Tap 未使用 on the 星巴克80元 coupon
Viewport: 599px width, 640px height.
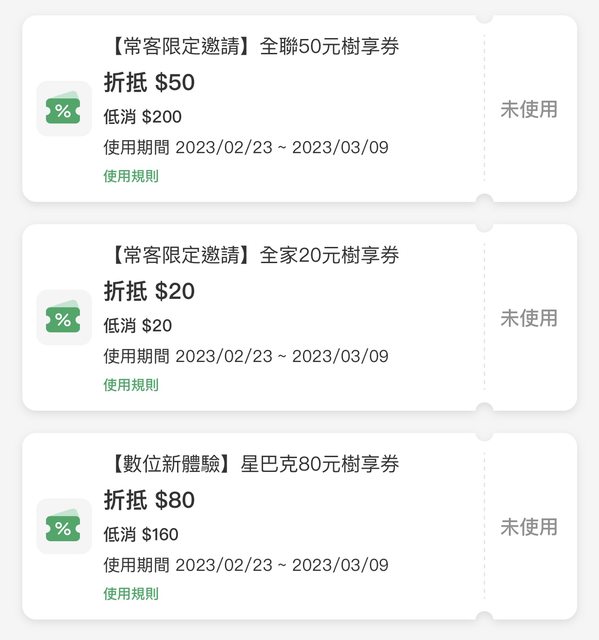tap(529, 527)
